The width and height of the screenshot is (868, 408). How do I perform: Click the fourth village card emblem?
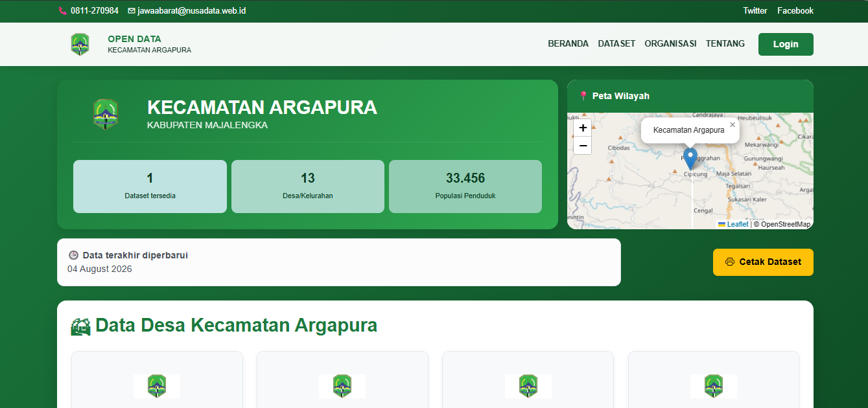pos(714,386)
